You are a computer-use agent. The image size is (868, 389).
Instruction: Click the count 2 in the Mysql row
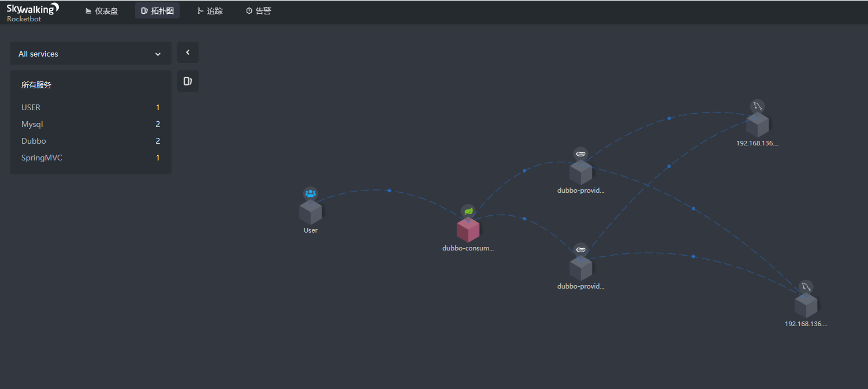158,124
